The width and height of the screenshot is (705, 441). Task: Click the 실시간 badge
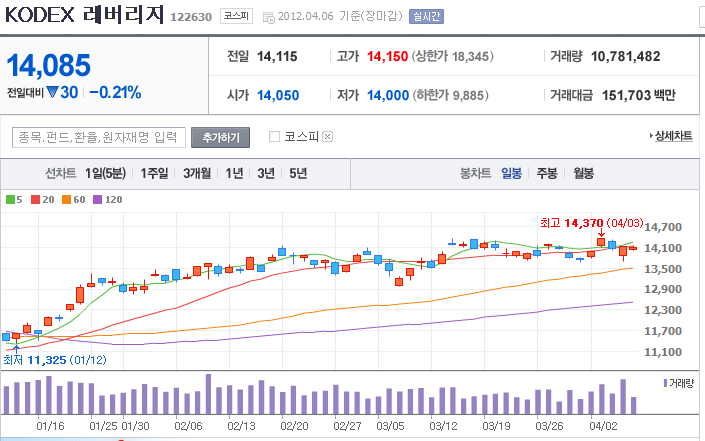pos(426,17)
